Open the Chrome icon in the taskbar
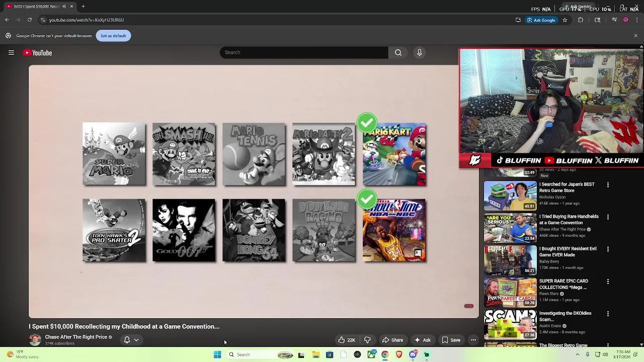 [x=385, y=355]
